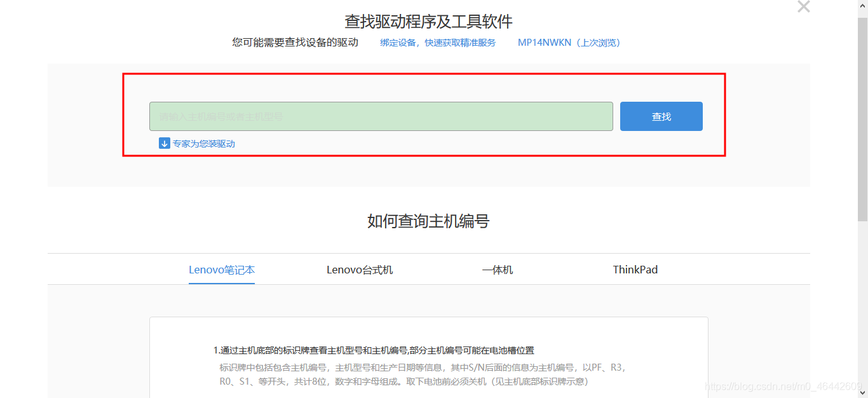Click the page vertical scrollbar thumb

(862, 119)
